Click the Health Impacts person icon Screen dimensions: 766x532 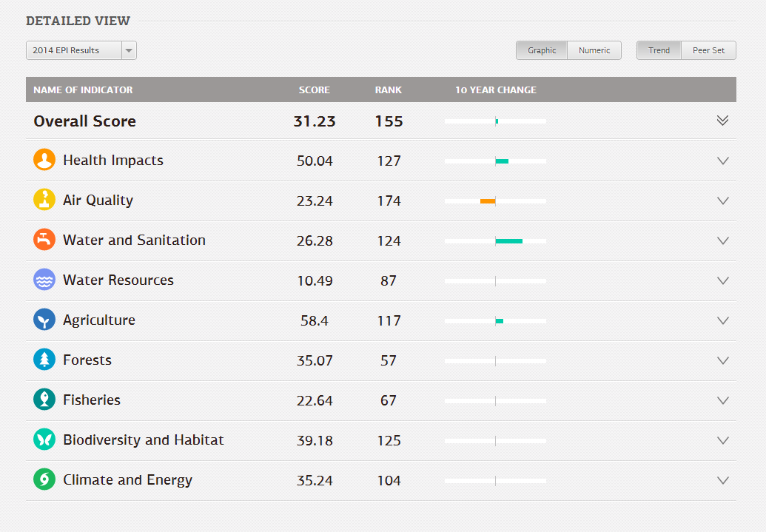[44, 160]
